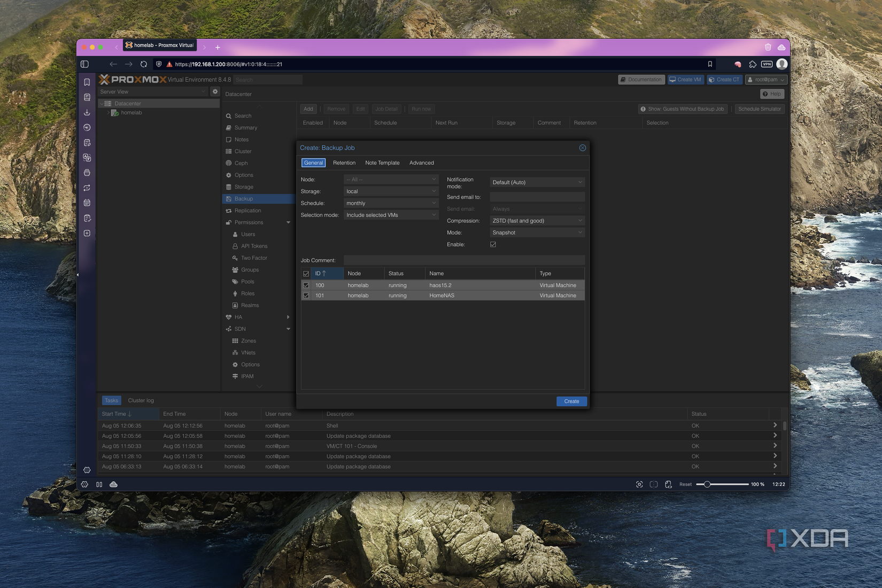Viewport: 882px width, 588px height.
Task: Close the Create Backup Job dialog
Action: [582, 148]
